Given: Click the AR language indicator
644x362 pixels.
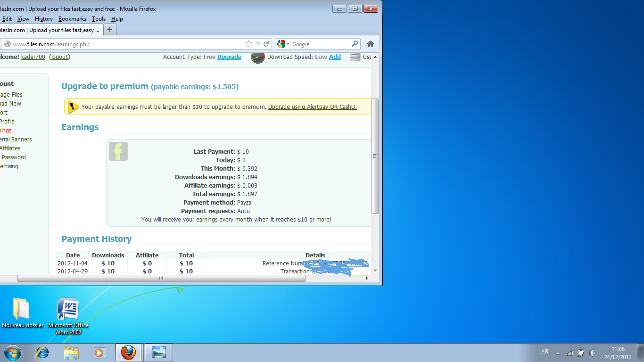Looking at the screenshot, I should (545, 352).
